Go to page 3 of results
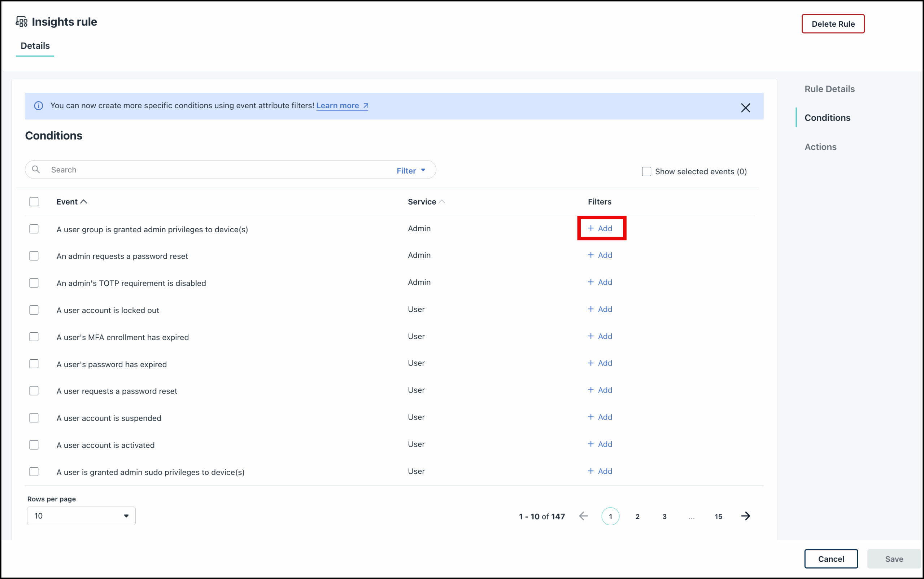924x579 pixels. coord(664,517)
